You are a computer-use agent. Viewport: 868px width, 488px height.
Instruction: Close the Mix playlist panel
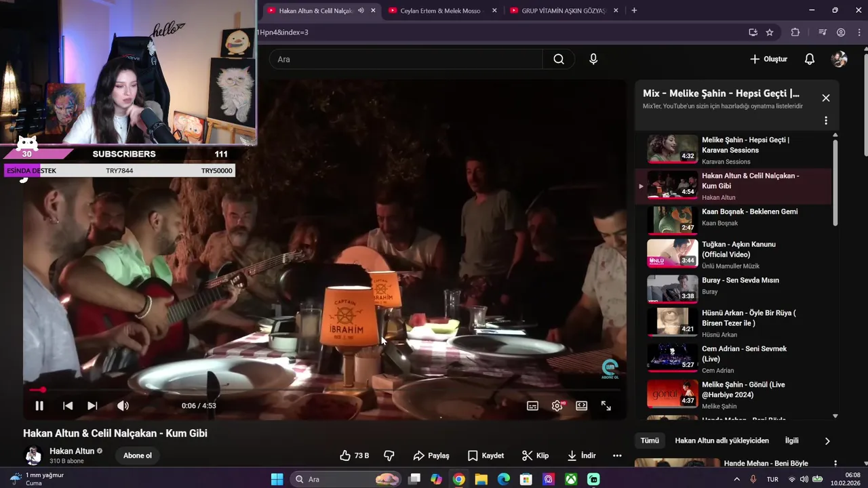point(826,98)
